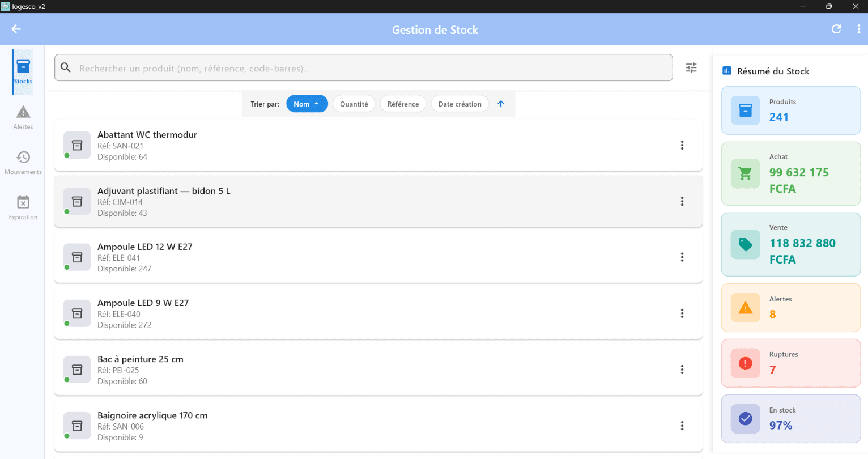Viewport: 868px width, 459px height.
Task: Refresh the stock list
Action: click(x=836, y=29)
